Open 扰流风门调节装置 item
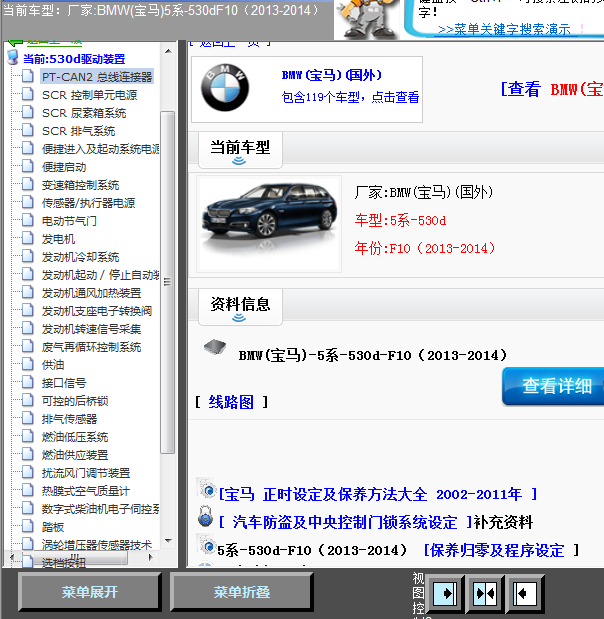Image resolution: width=604 pixels, height=619 pixels. point(86,473)
